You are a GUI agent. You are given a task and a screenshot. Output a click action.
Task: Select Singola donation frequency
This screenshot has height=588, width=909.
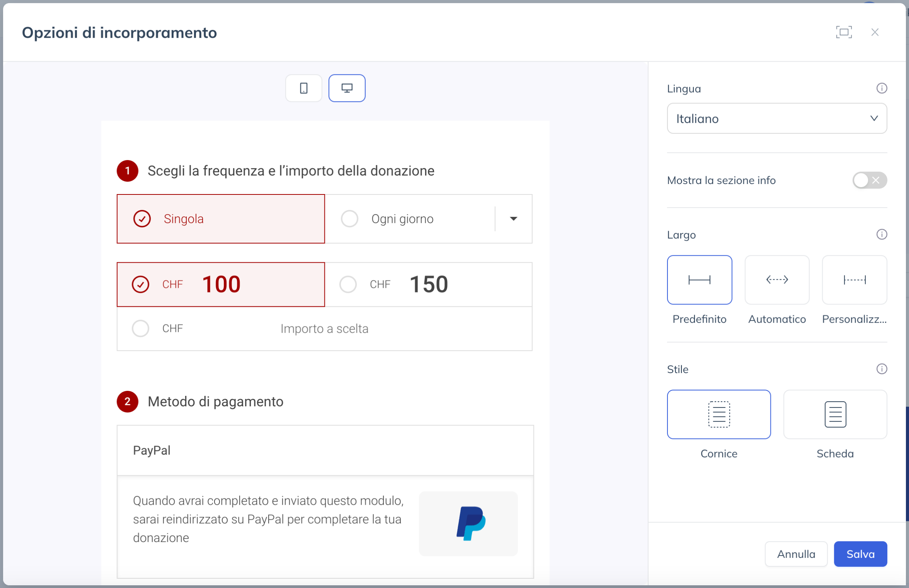[x=221, y=219]
